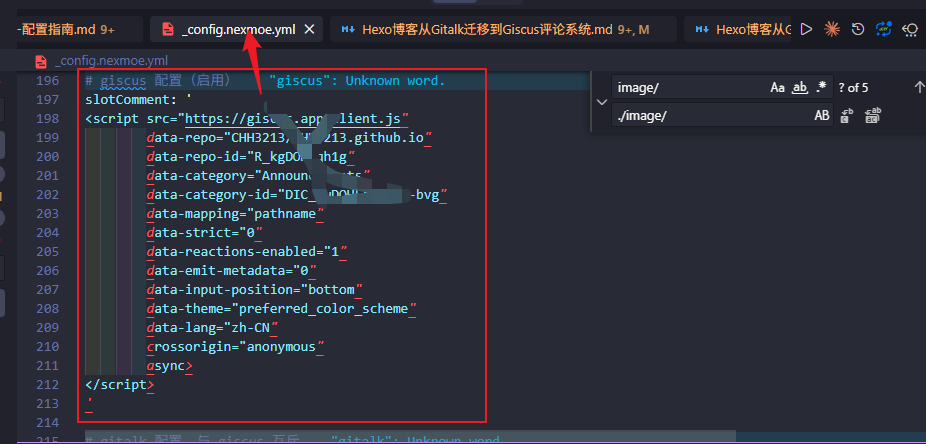The height and width of the screenshot is (444, 926).
Task: Open the orange starburst AI assistant icon
Action: [832, 29]
